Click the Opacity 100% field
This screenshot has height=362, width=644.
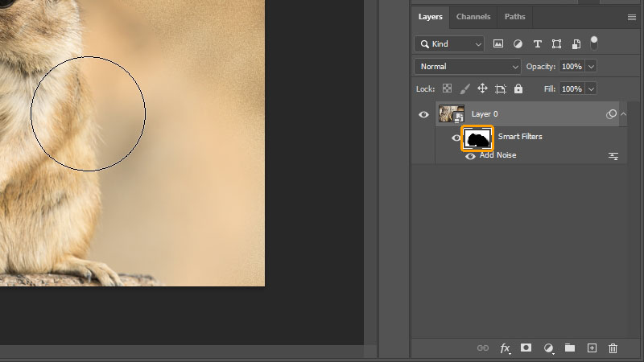(x=572, y=67)
